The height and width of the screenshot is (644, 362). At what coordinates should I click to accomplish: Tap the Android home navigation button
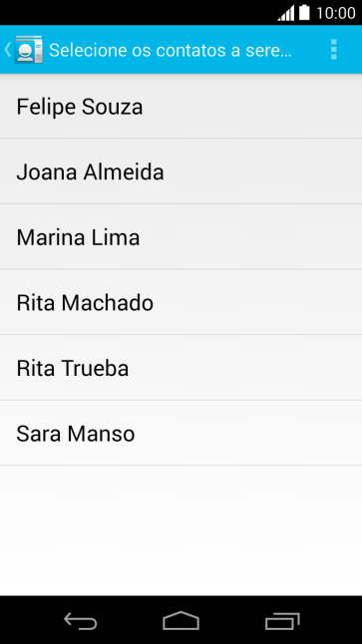point(181,621)
